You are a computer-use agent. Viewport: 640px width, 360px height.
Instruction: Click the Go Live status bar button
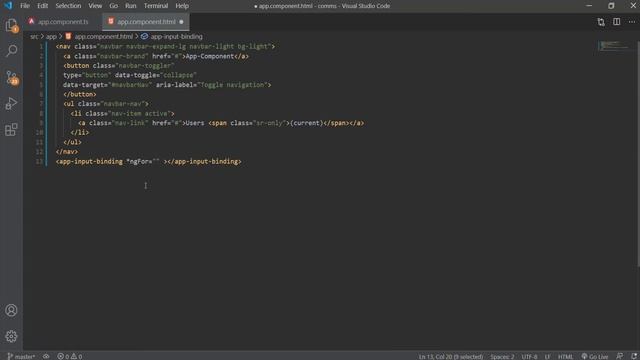[x=595, y=356]
